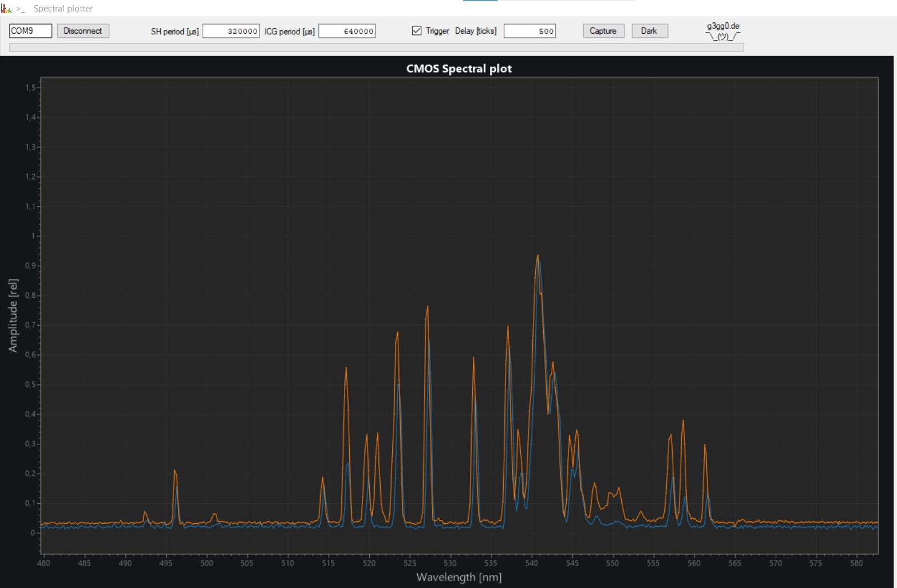Click the Amplitude [rel] axis label
Viewport: 897px width, 588px height.
click(x=13, y=315)
